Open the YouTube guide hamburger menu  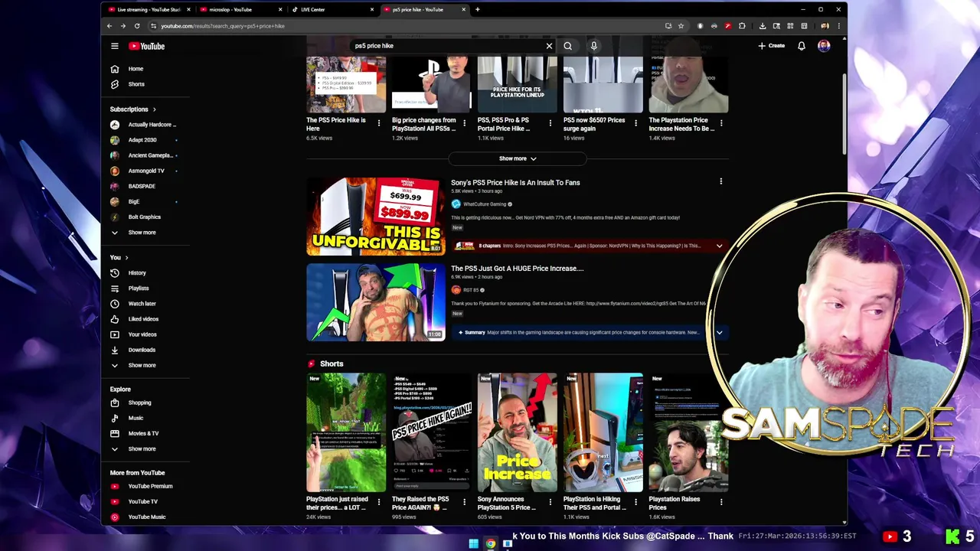[x=115, y=46]
